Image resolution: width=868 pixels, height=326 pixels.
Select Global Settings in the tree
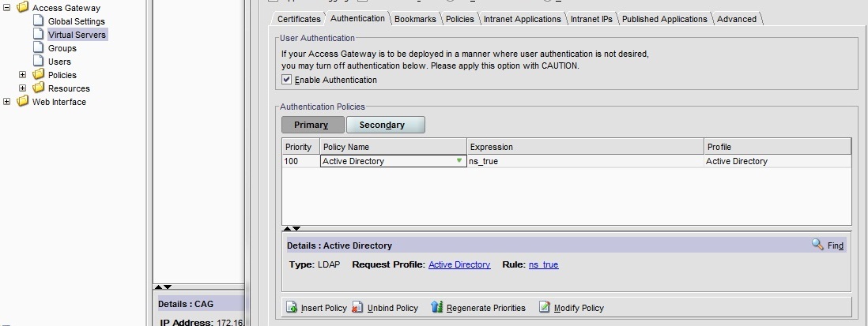[x=77, y=21]
